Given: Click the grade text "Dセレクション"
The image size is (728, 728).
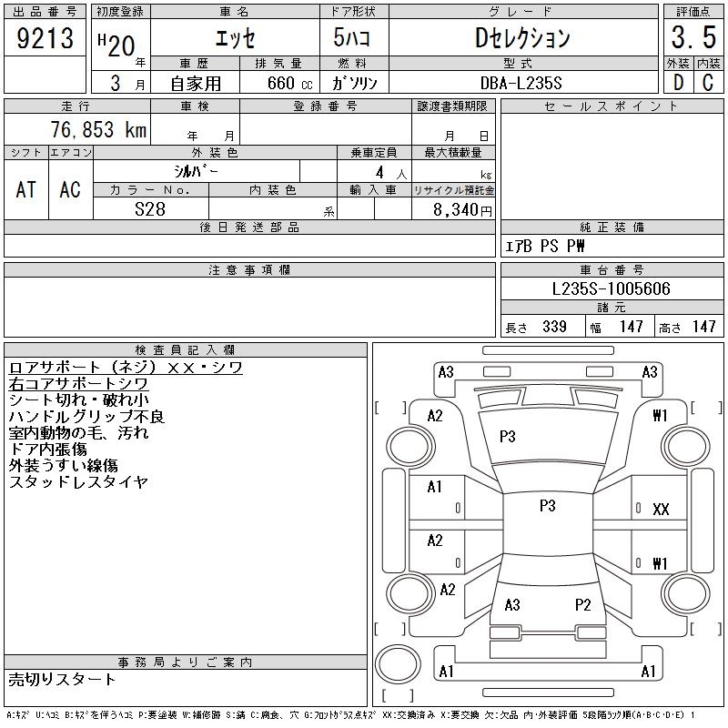Looking at the screenshot, I should tap(522, 38).
